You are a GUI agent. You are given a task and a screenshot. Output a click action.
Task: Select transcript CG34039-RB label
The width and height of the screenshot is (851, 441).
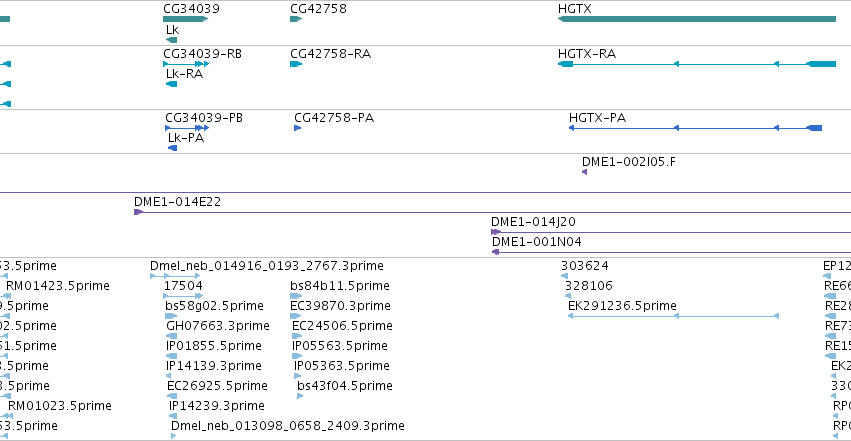202,54
